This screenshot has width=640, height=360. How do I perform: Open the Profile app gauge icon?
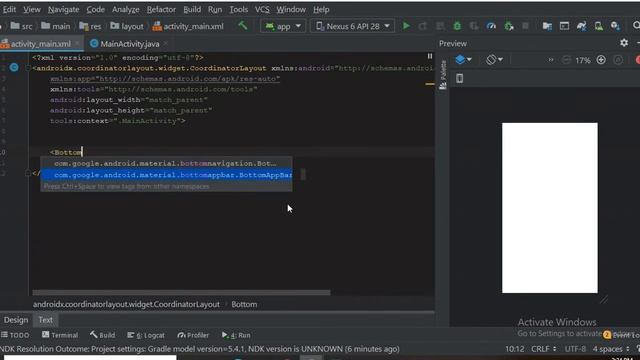tap(491, 26)
